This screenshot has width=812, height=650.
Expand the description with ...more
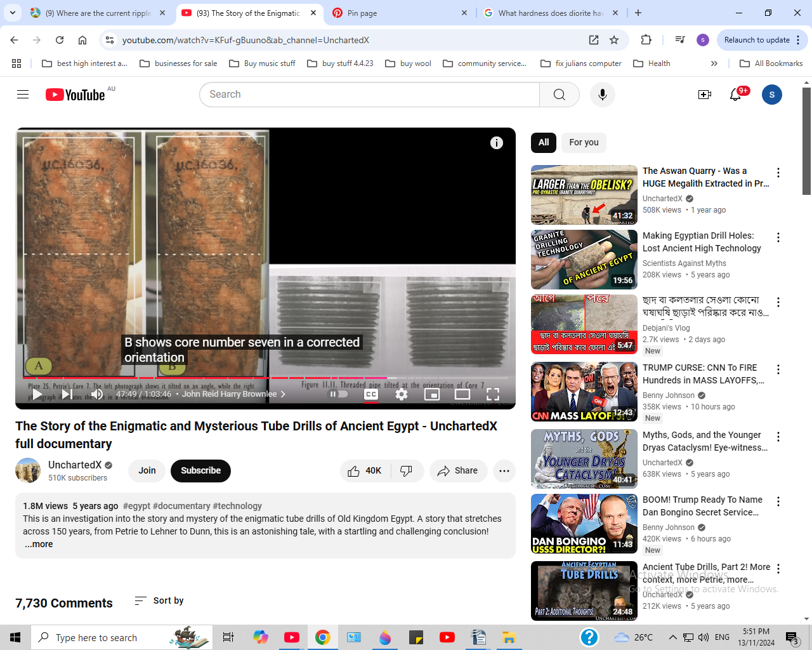(x=39, y=544)
